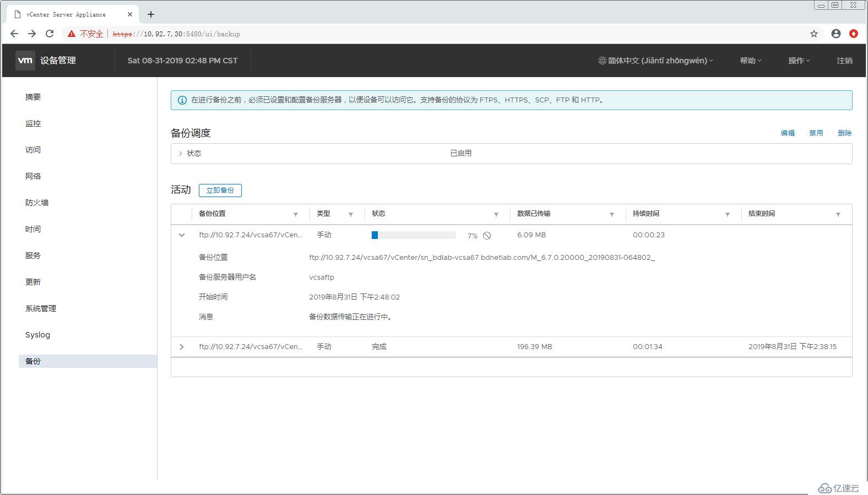Expand the completed 196.39 MB backup row
Image resolution: width=868 pixels, height=495 pixels.
[x=182, y=347]
